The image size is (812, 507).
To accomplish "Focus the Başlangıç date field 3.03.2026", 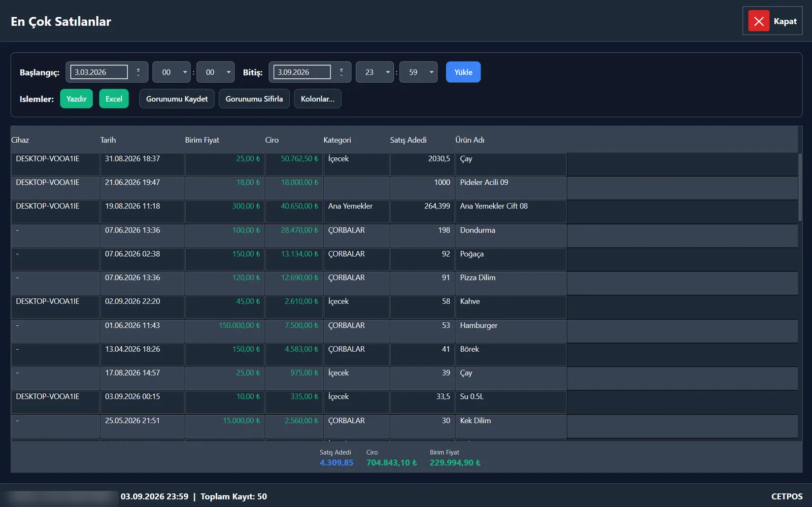I will (x=99, y=72).
